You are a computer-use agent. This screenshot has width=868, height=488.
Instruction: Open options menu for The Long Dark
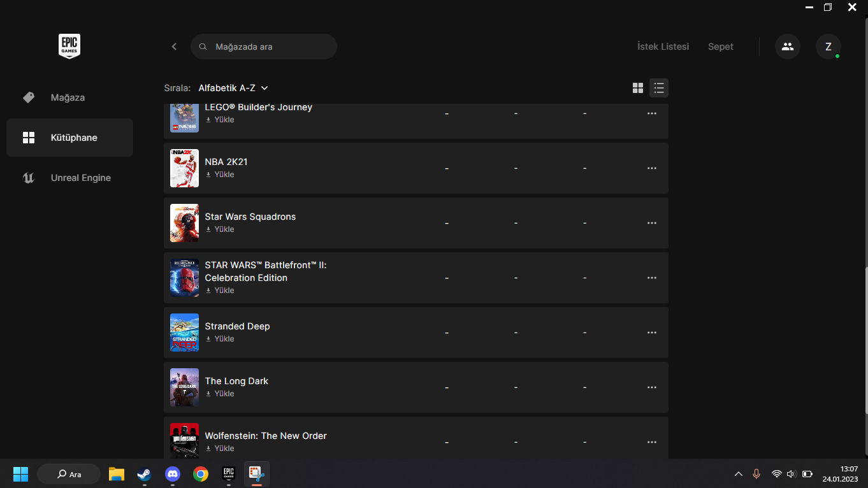coord(651,387)
